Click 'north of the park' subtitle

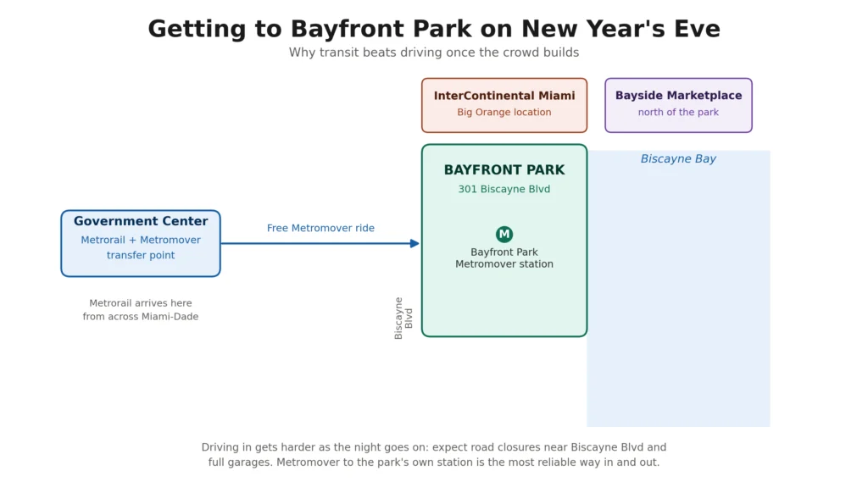click(678, 113)
